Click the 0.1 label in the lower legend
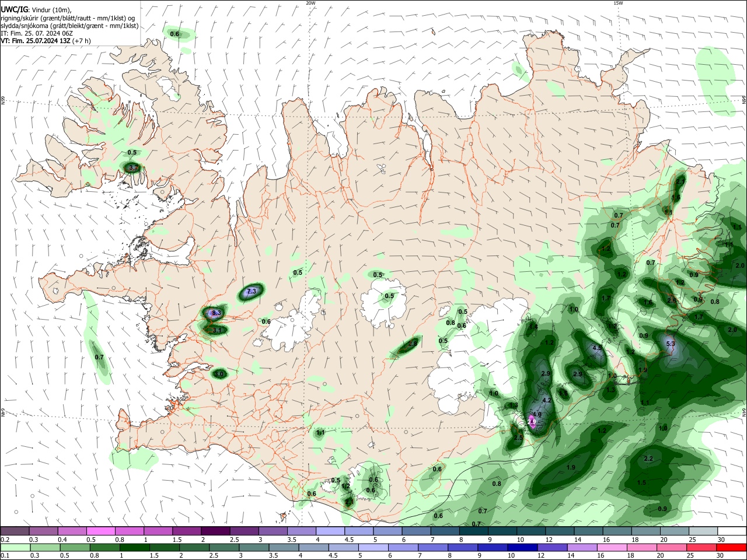The width and height of the screenshot is (747, 560). (x=5, y=556)
